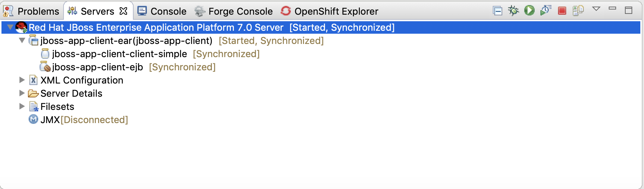Collapse the Red Hat JBoss server node
Viewport: 644px width, 189px height.
10,27
